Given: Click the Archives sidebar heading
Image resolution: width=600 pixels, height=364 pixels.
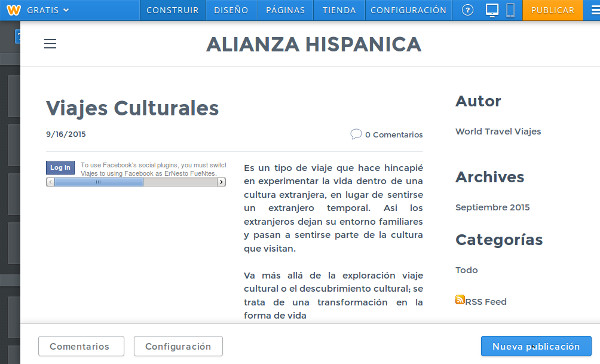Looking at the screenshot, I should tap(490, 177).
